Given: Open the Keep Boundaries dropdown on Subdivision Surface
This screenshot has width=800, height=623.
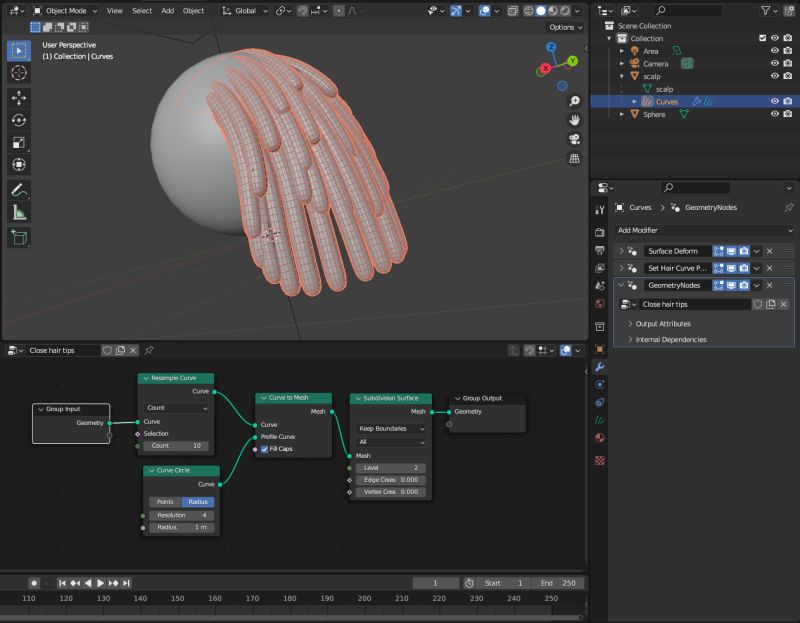Looking at the screenshot, I should 390,428.
